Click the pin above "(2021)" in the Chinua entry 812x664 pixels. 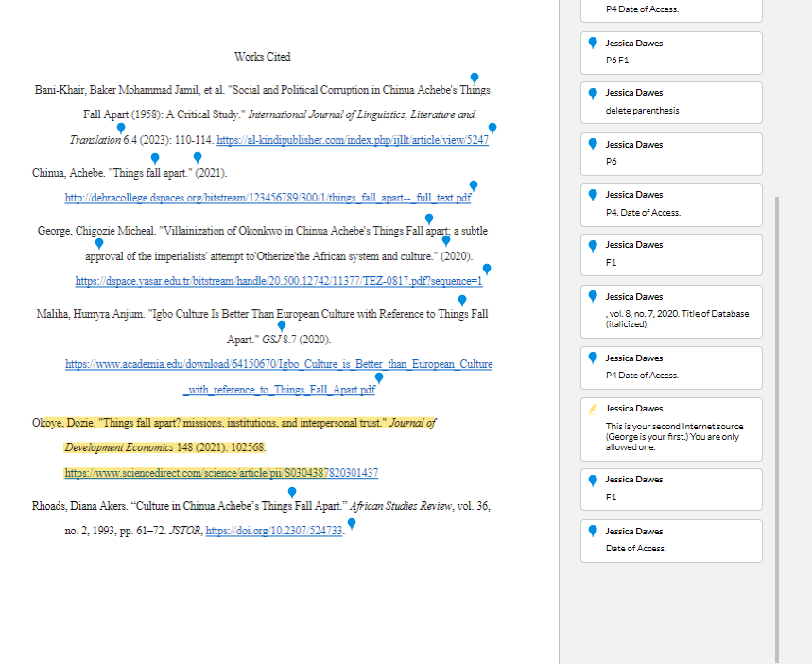point(198,157)
